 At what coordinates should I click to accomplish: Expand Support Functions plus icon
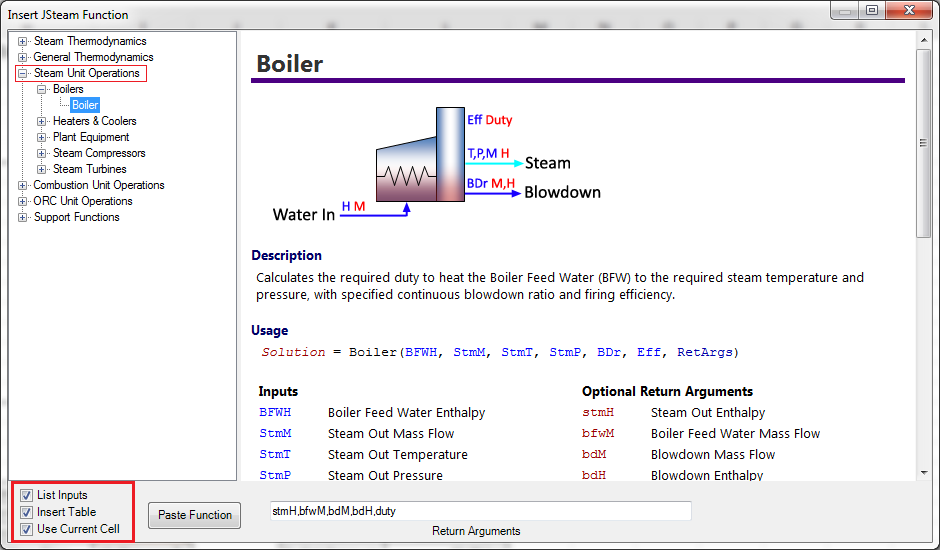(22, 217)
